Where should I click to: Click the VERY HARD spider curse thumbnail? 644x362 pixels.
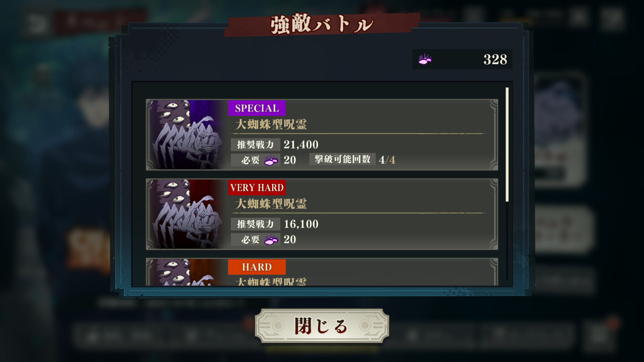coord(187,214)
